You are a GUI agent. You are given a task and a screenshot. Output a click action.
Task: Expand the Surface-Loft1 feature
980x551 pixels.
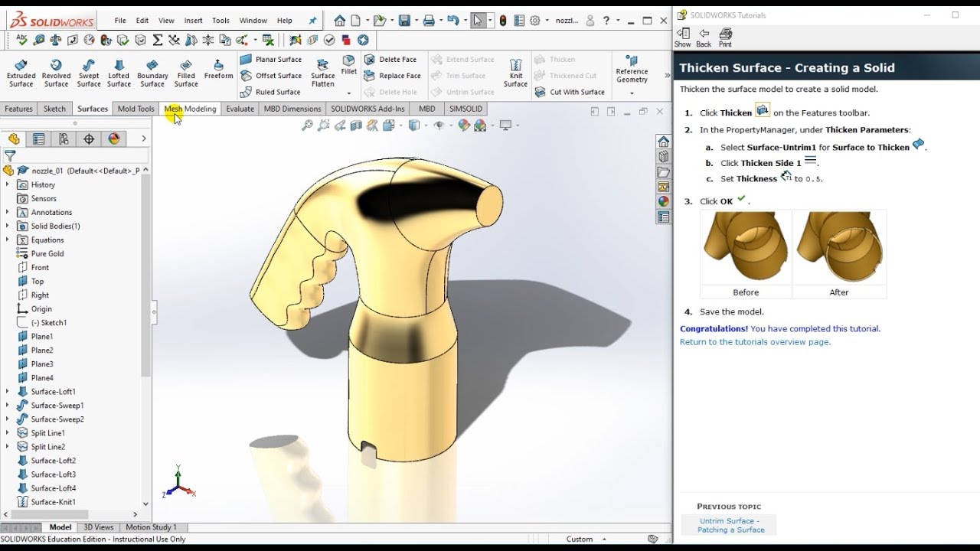click(x=8, y=391)
